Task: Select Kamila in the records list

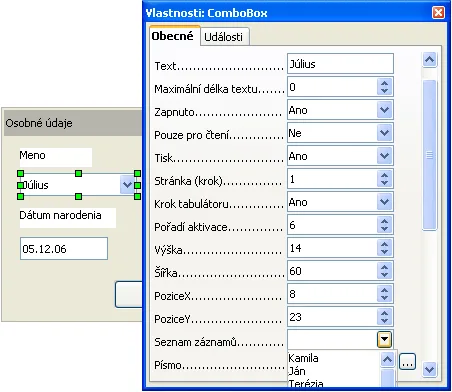Action: (333, 358)
